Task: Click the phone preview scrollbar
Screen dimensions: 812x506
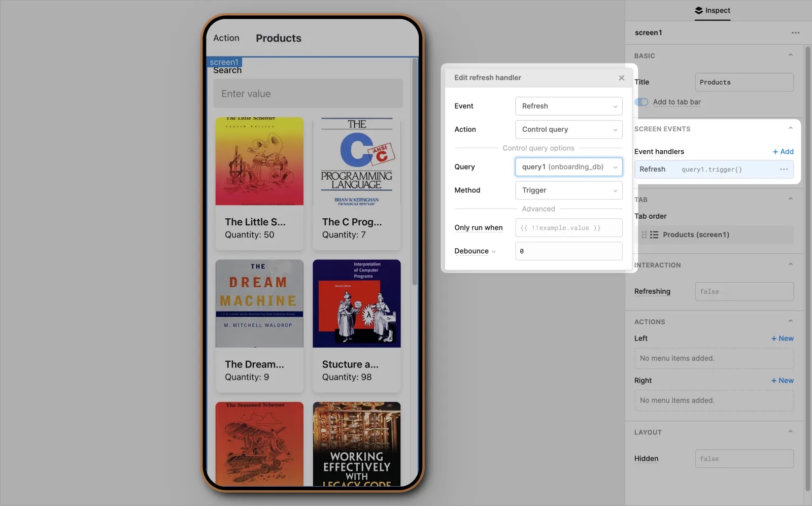Action: (x=415, y=173)
